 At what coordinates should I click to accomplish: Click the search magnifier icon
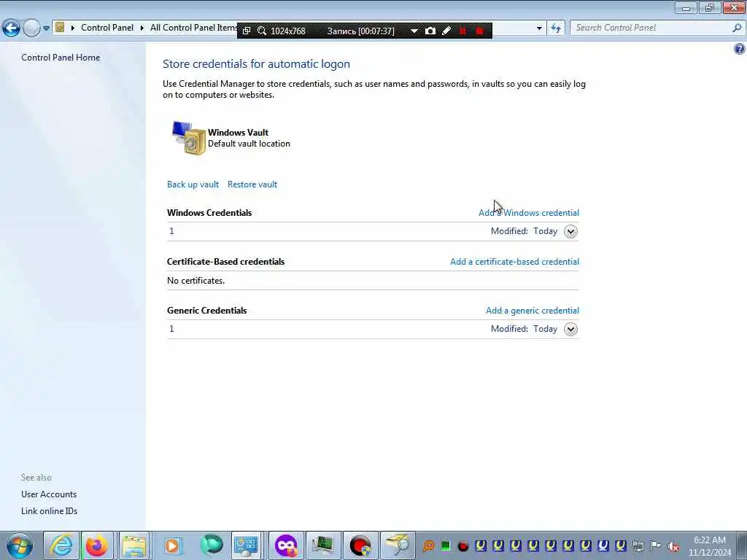tap(737, 28)
